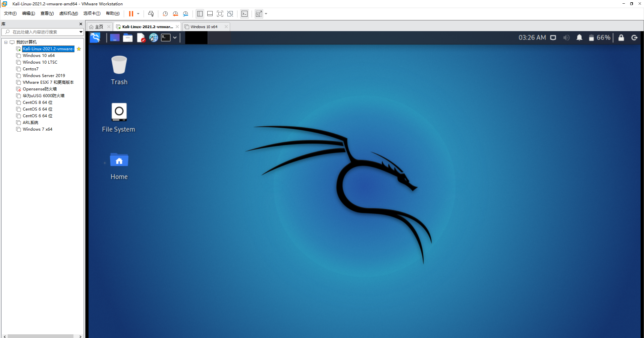Click the library search input field

coord(40,32)
